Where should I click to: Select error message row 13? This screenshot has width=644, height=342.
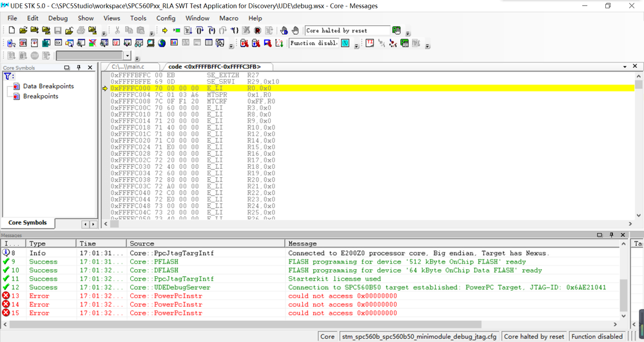tap(311, 296)
